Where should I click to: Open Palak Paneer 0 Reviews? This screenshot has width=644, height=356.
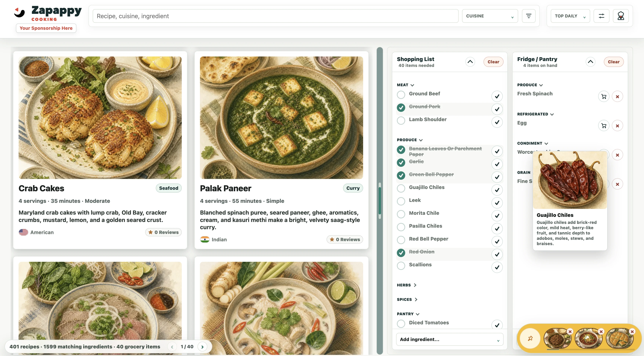345,239
